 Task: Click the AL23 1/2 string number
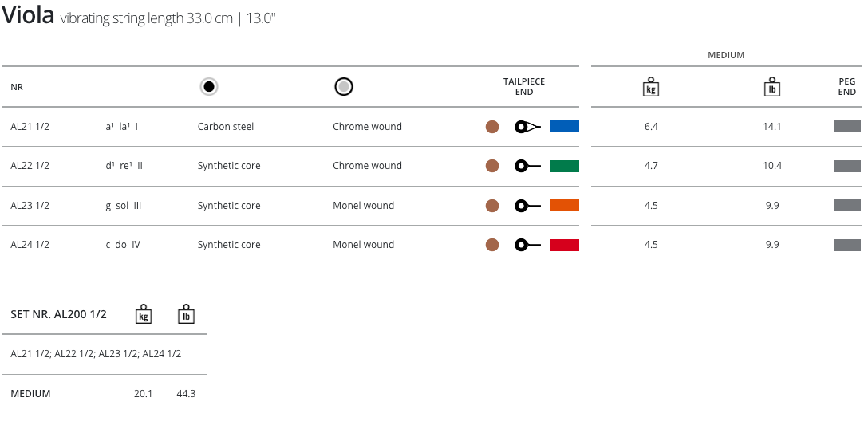[30, 206]
